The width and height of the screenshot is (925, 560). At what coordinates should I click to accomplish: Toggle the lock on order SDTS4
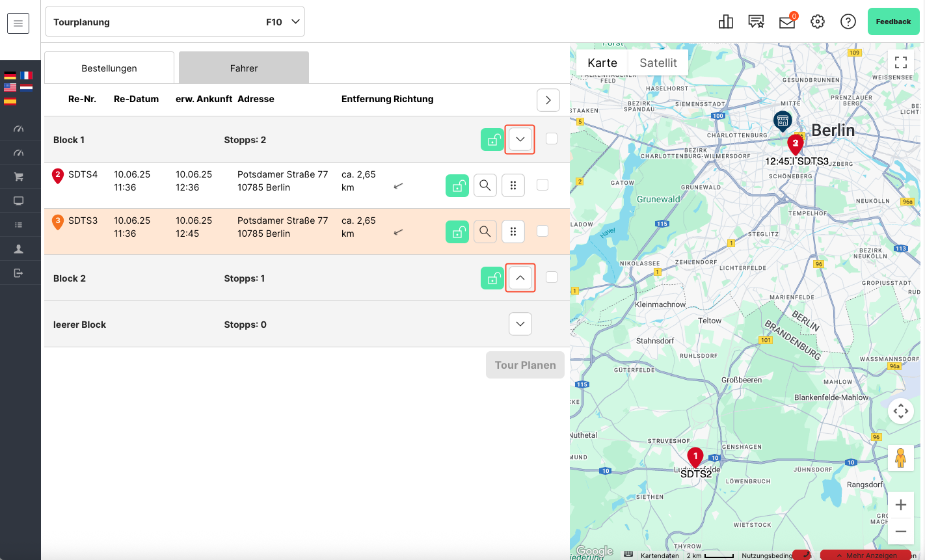click(x=457, y=185)
